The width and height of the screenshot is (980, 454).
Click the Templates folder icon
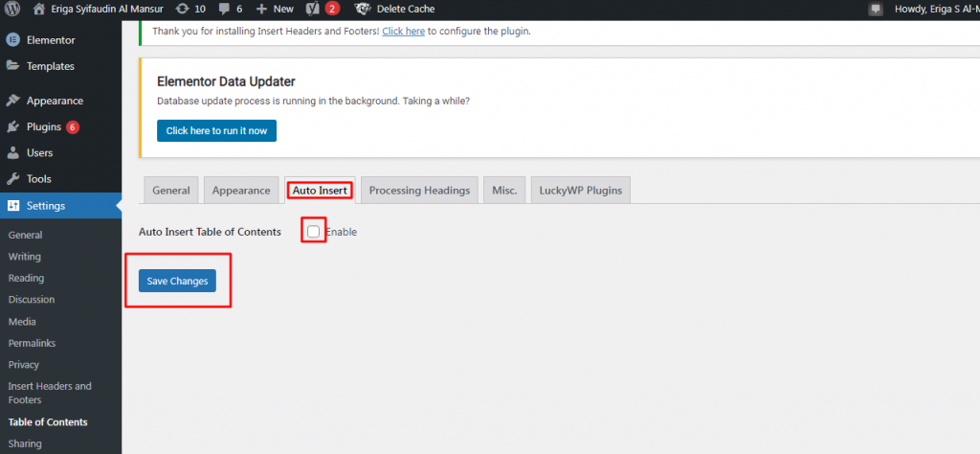[12, 66]
